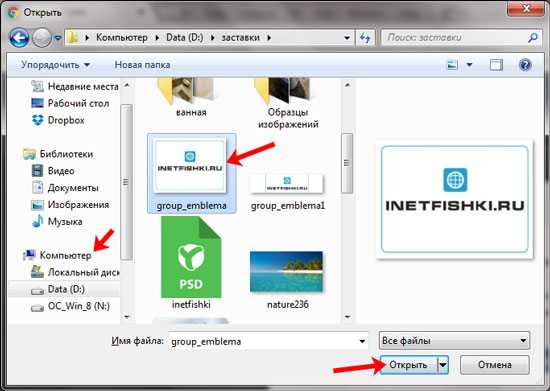
Task: Expand the file name history dropdown
Action: (x=362, y=341)
